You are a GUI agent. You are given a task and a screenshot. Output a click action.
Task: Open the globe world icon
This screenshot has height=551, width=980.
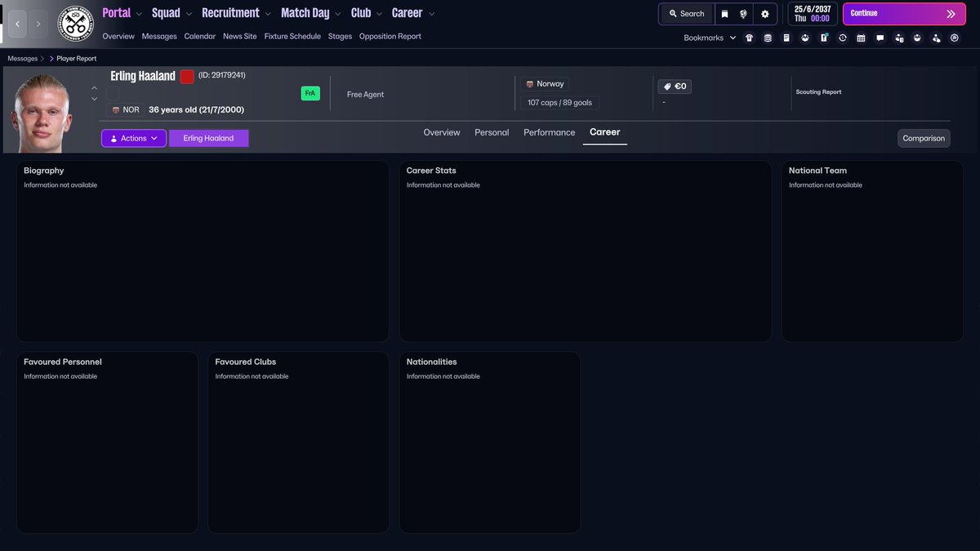click(x=744, y=14)
